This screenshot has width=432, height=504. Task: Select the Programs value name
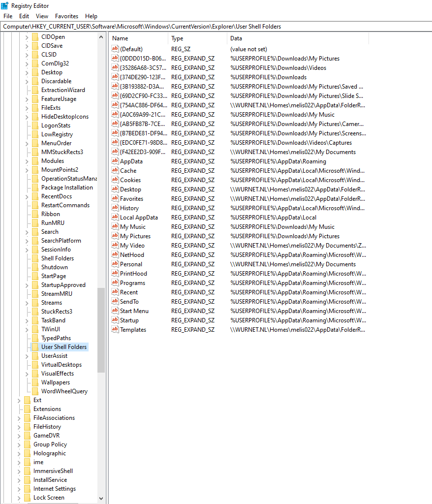click(132, 283)
